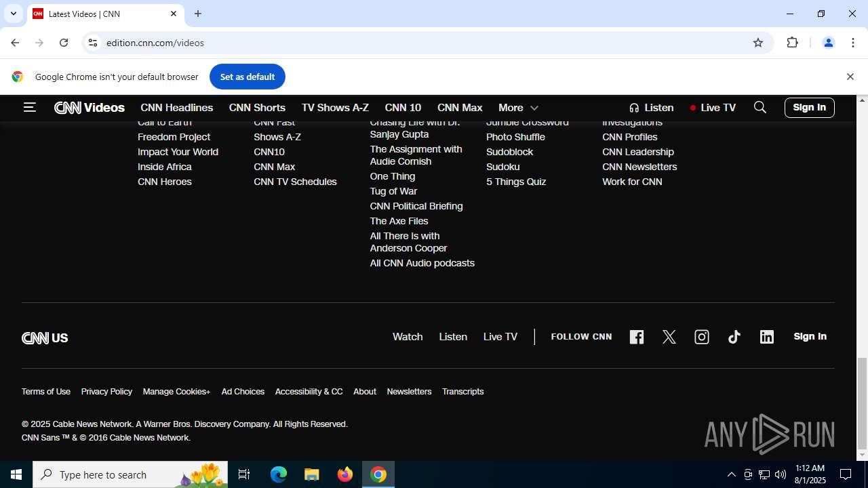Open Live TV in top navigation
Viewport: 868px width, 488px height.
tap(713, 108)
